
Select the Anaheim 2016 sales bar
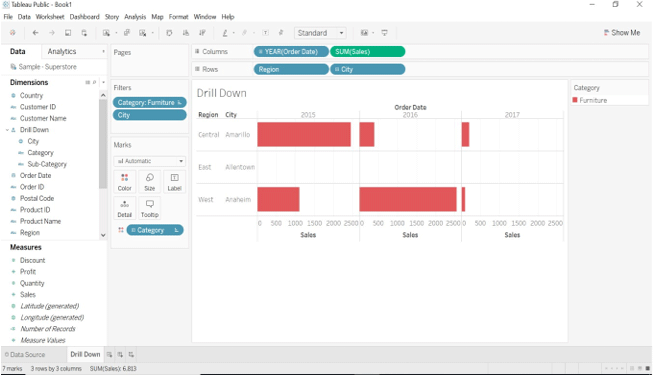[408, 199]
